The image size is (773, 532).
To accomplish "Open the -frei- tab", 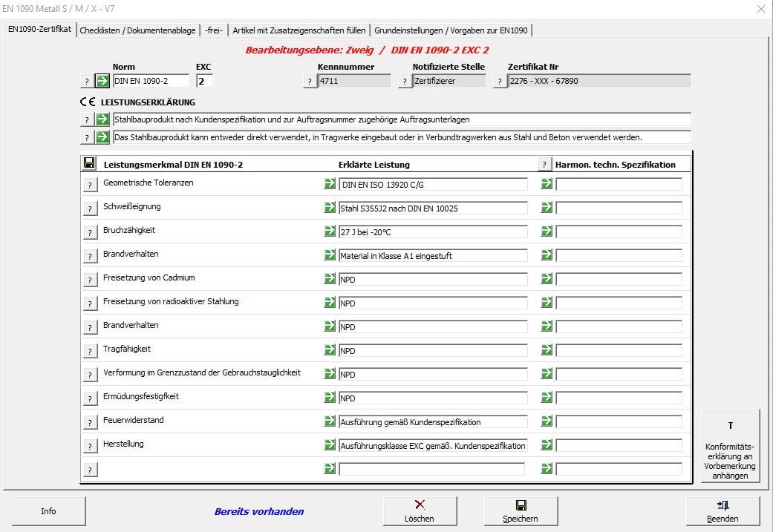I will 214,30.
